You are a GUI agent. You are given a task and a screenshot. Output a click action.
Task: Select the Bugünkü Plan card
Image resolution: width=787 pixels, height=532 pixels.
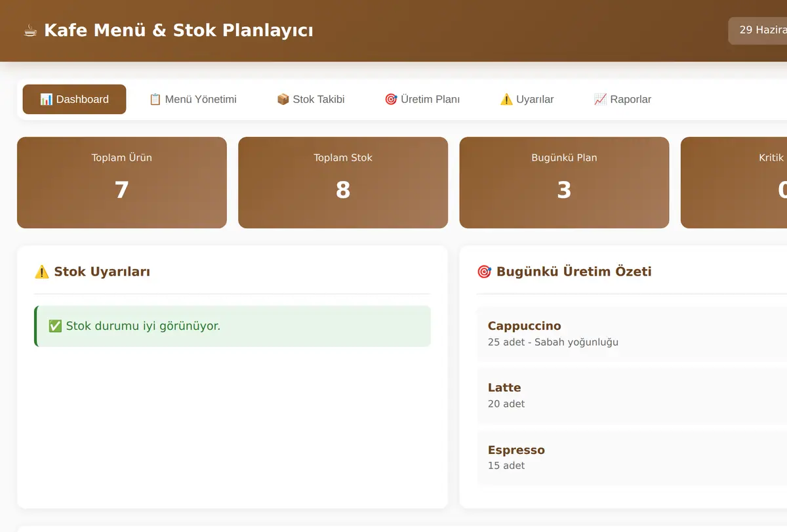tap(564, 182)
